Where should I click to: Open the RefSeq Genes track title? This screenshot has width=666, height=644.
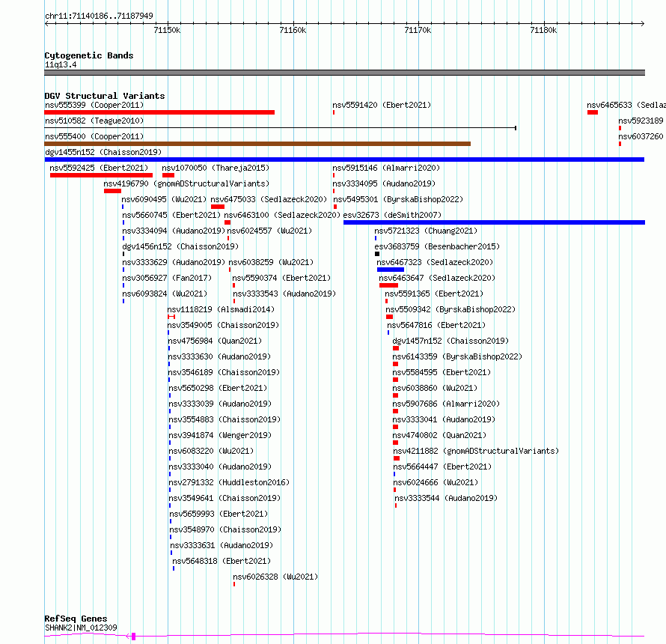point(76,619)
